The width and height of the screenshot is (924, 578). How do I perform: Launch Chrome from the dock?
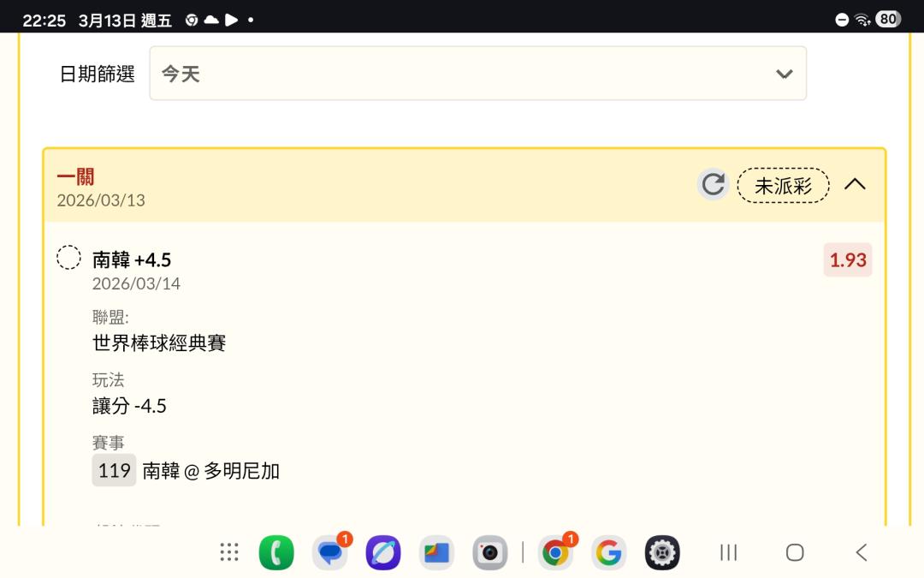click(556, 552)
